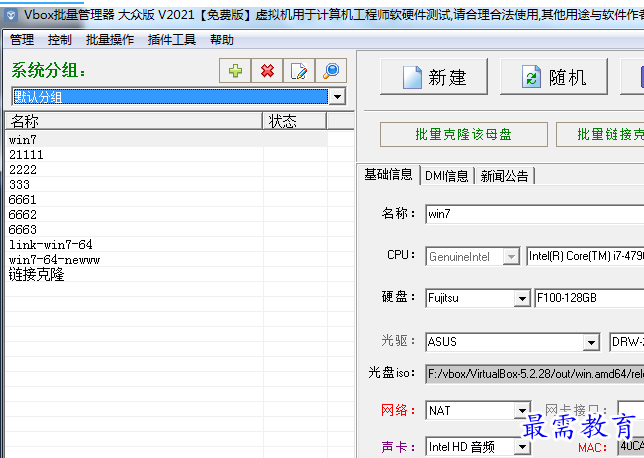
Task: Select the 6663 virtual machine row
Action: [x=166, y=230]
